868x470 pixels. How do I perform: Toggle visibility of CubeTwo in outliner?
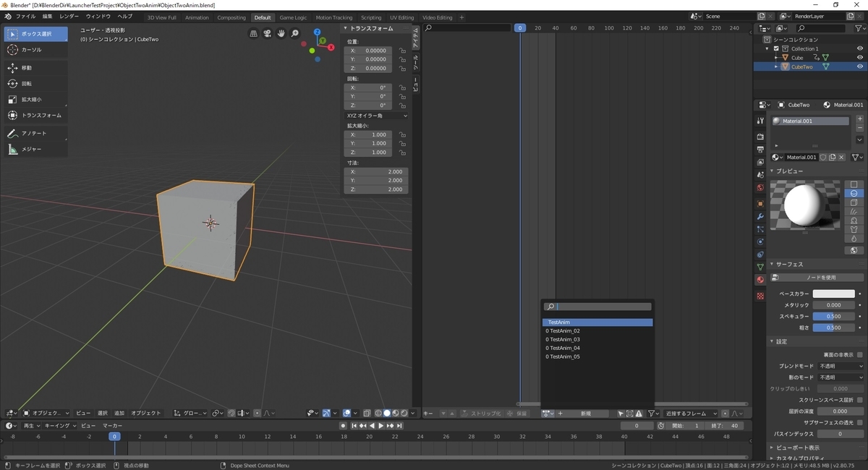(x=859, y=67)
